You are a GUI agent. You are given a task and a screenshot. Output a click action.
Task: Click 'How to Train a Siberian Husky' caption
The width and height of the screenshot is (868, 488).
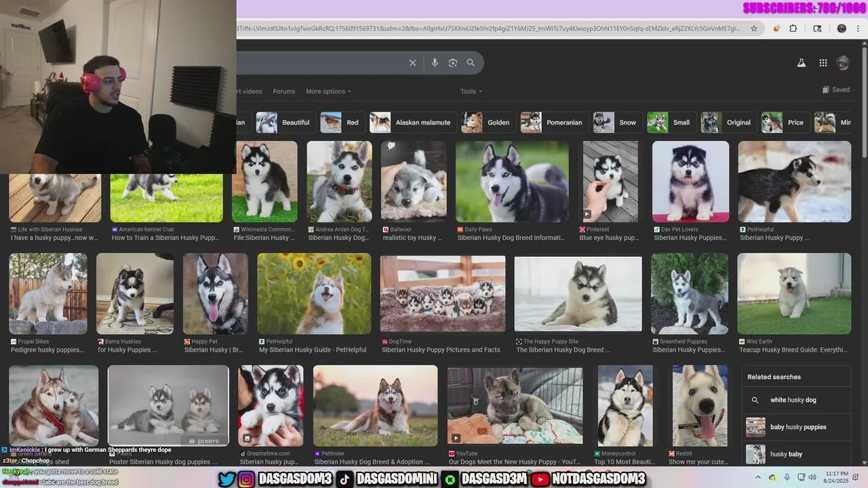coord(165,238)
